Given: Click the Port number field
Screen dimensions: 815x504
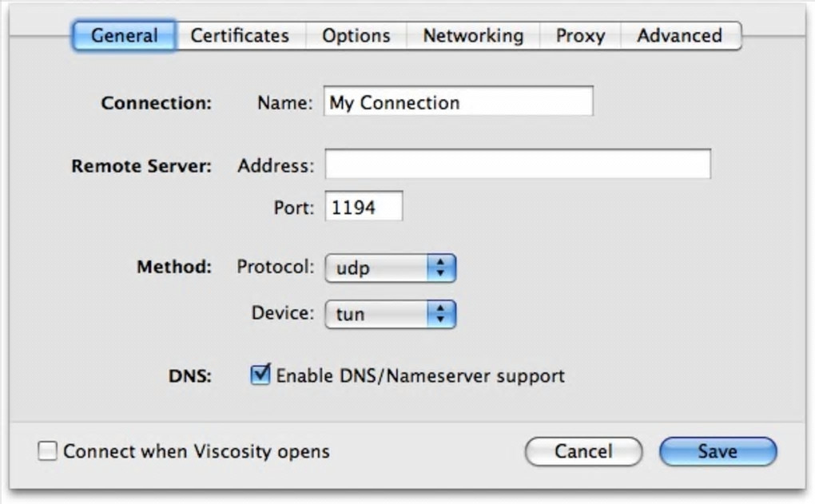Looking at the screenshot, I should pos(364,208).
